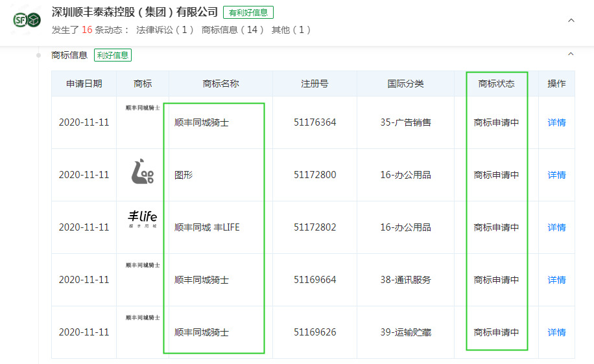
Task: Click registration number 51172800
Action: pos(315,175)
